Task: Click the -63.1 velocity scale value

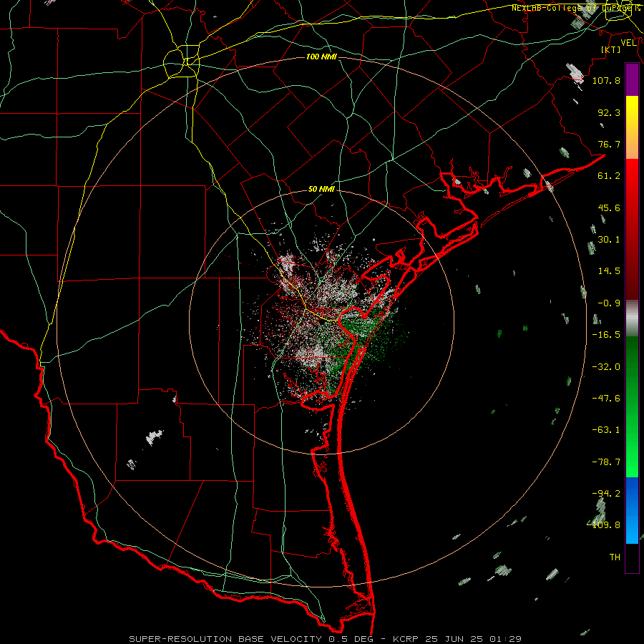Action: tap(606, 430)
